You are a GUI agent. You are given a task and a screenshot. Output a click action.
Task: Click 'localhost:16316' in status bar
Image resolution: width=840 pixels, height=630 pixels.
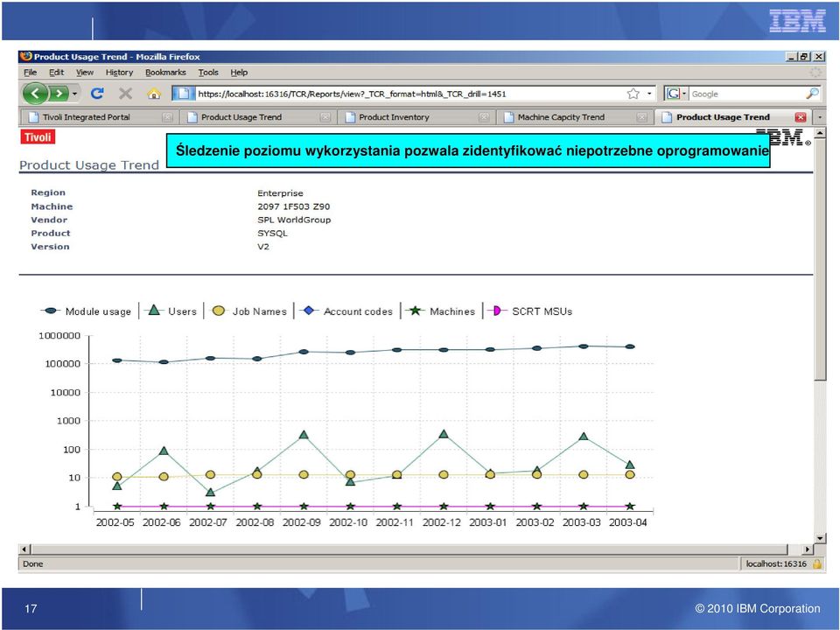776,563
